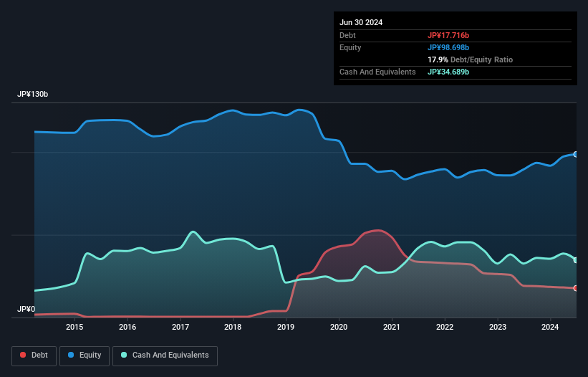Click Cash And Equivalents label in tooltip

point(377,72)
